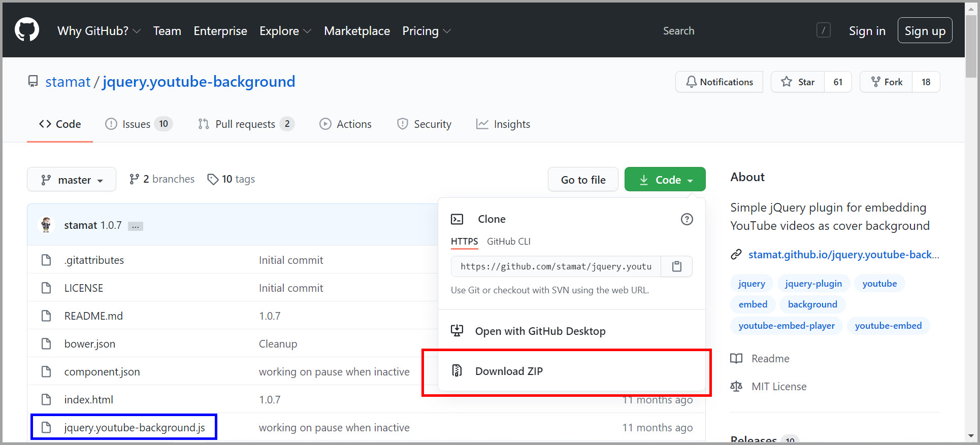Click the GitHub Octocat logo
980x445 pixels.
pos(27,30)
